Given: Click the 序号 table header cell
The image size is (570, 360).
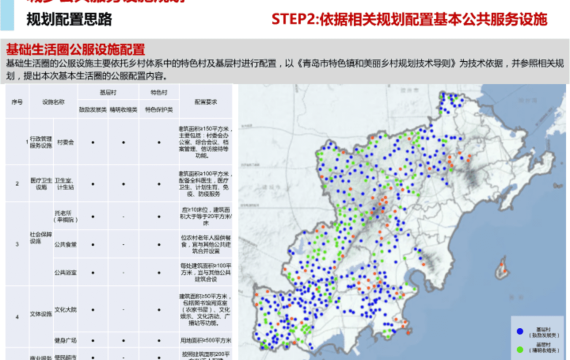Looking at the screenshot, I should tap(17, 102).
